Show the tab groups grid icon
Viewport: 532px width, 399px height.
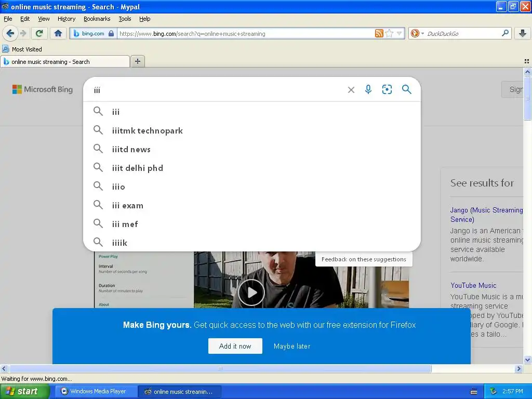tap(527, 61)
